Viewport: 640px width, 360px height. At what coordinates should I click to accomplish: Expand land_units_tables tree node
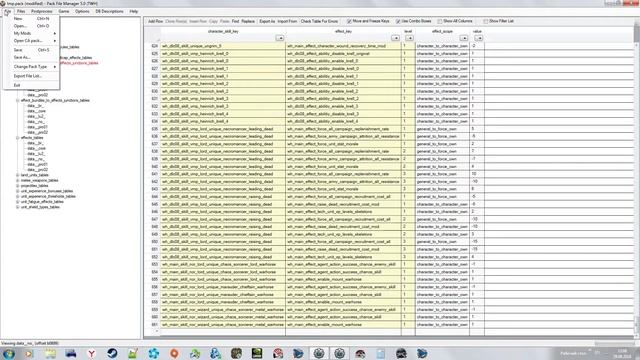(18, 175)
